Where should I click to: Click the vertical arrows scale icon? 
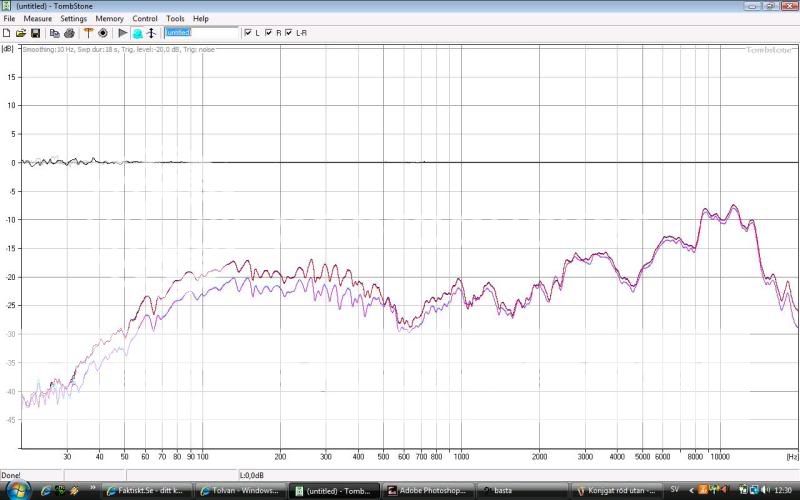pos(151,33)
